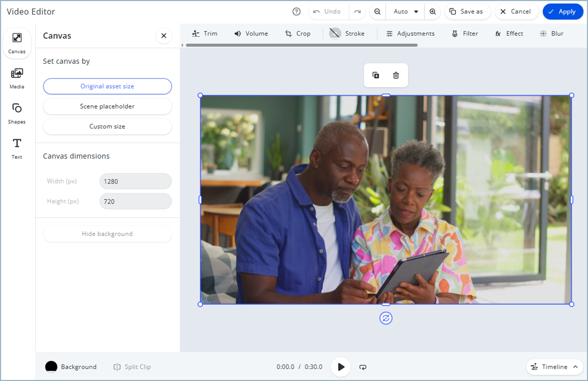Click the Apply button

point(563,12)
